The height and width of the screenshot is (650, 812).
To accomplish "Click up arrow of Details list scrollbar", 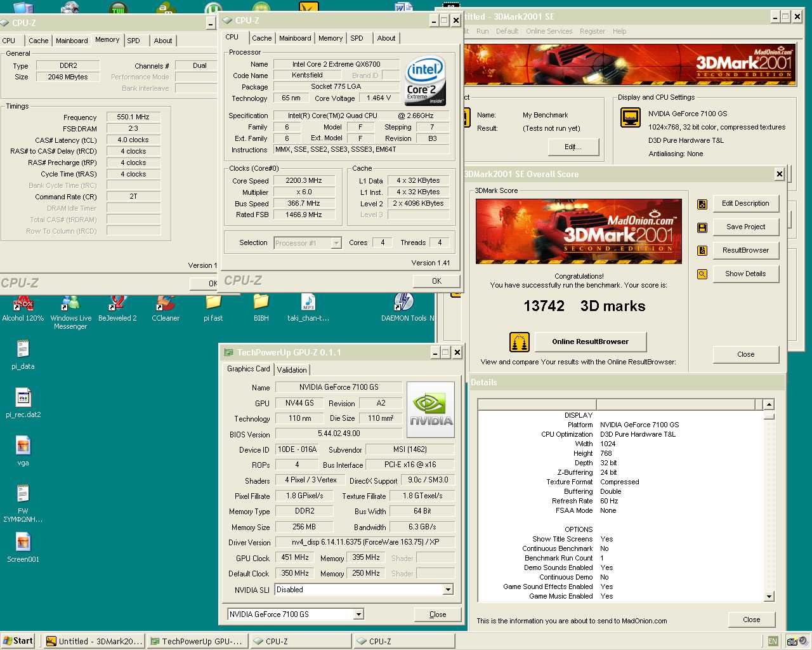I will coord(769,404).
